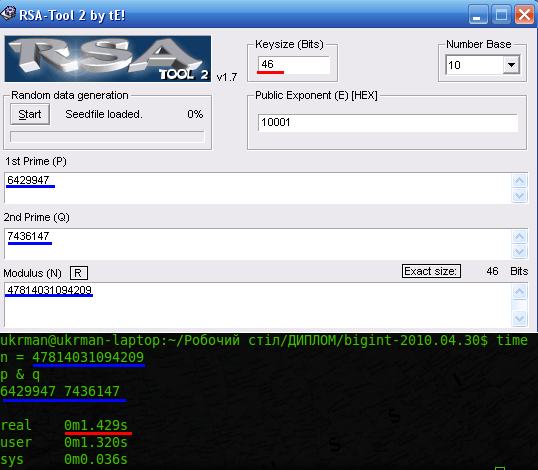The image size is (538, 470).
Task: Click the '46' exact size bits value
Action: click(492, 271)
